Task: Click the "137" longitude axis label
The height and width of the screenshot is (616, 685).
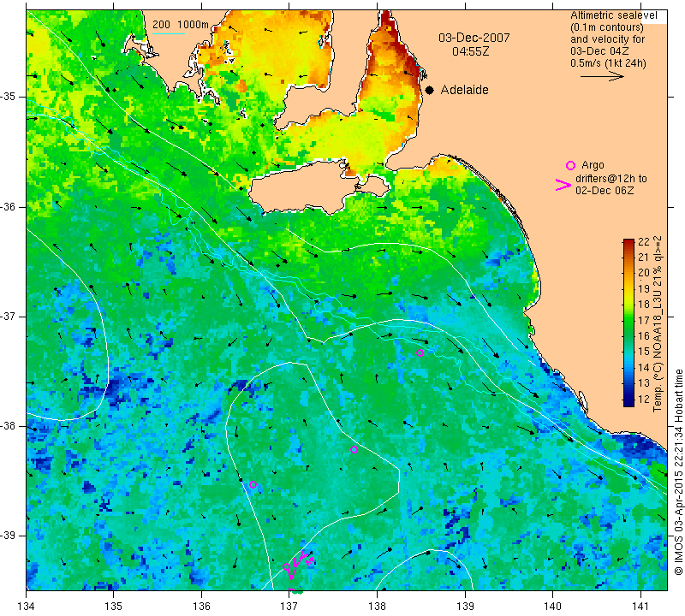Action: 289,606
